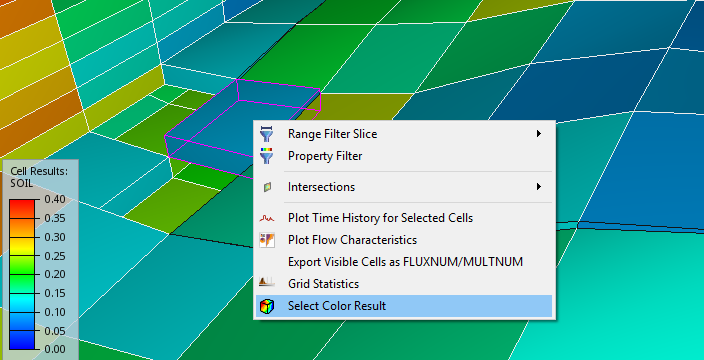Click the Property Filter rainbow funnel icon
Viewport: 704px width, 360px height.
point(267,155)
